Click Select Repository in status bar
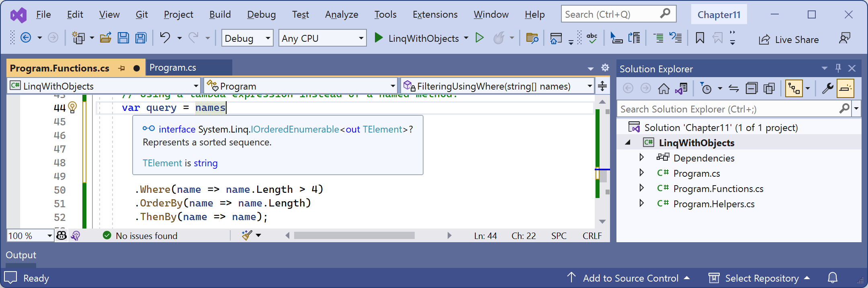 click(759, 278)
